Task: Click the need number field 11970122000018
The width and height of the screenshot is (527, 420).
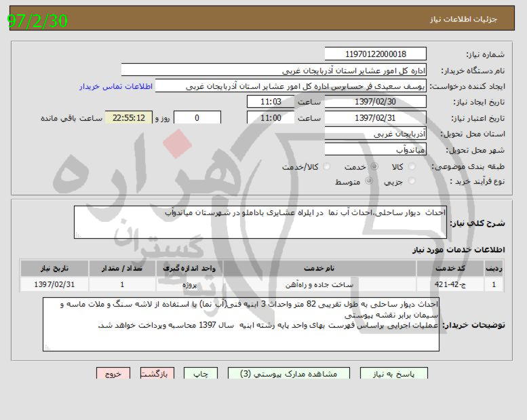Action: pyautogui.click(x=376, y=54)
